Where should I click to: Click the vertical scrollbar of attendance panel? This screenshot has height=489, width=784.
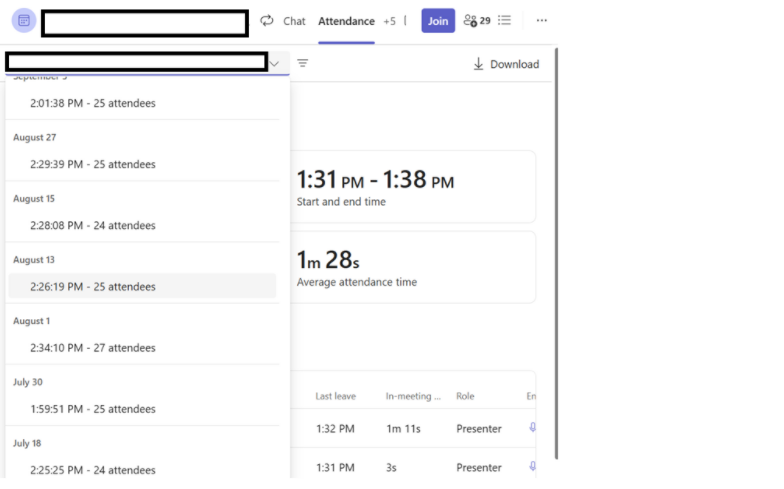pos(556,253)
